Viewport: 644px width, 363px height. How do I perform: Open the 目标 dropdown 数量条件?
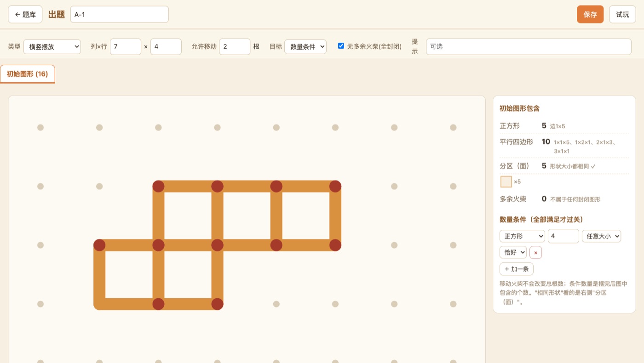click(x=305, y=46)
